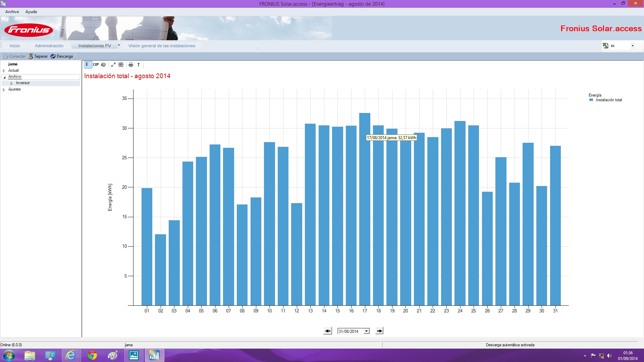The height and width of the screenshot is (362, 644).
Task: Open the date picker dropdown arrow
Action: coord(367,331)
